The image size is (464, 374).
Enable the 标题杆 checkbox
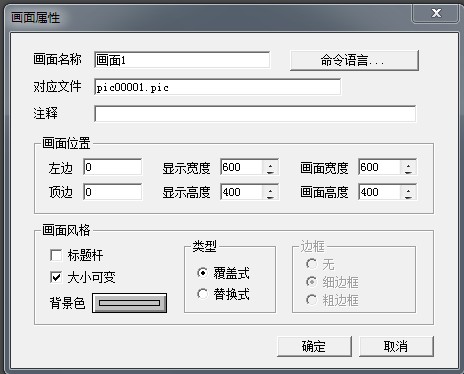click(56, 255)
